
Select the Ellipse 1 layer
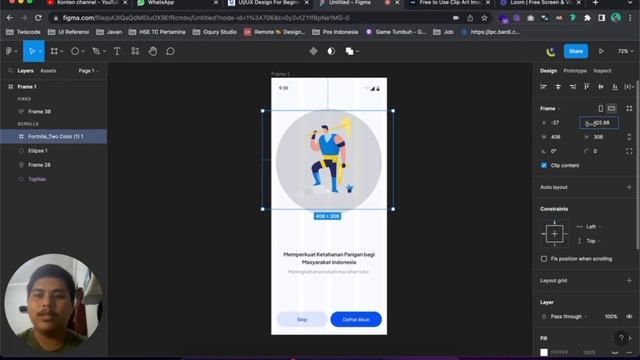[x=53, y=151]
